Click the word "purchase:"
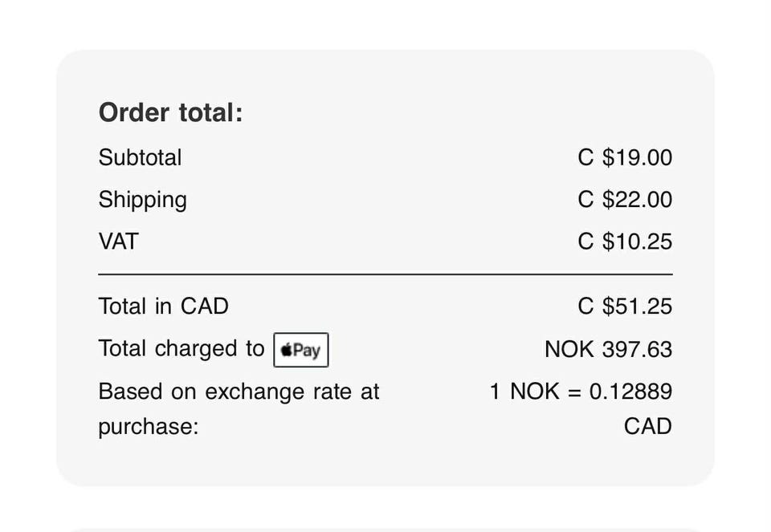 (148, 427)
